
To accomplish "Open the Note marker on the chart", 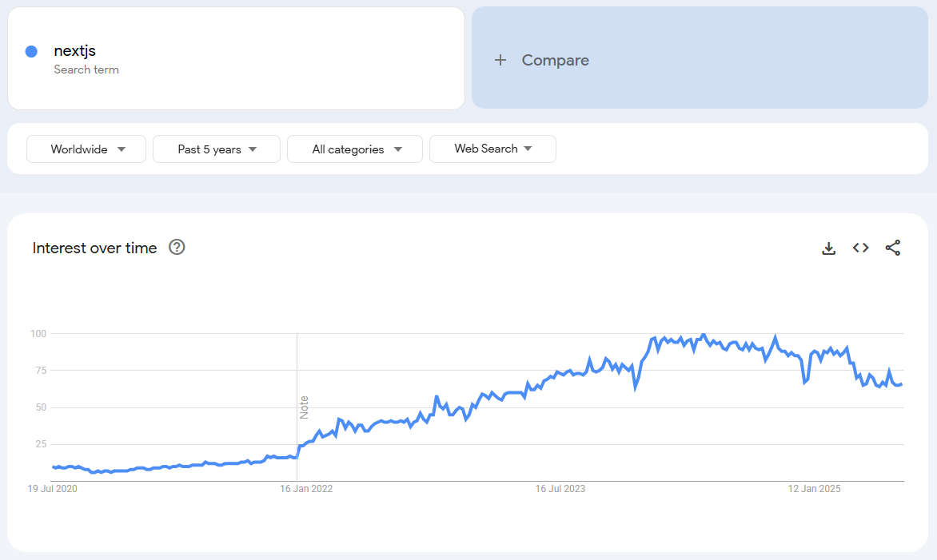I will click(x=305, y=406).
